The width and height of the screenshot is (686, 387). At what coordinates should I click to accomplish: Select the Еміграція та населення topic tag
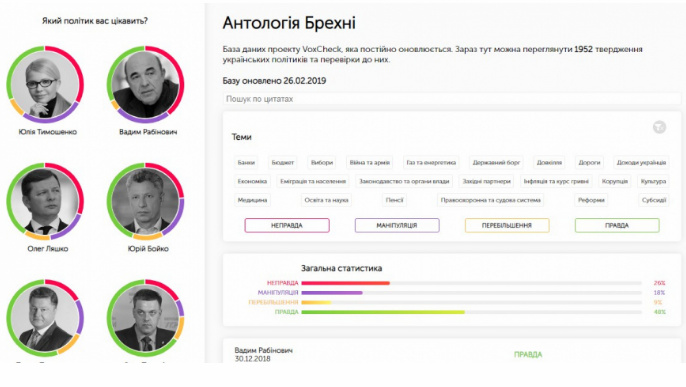(x=313, y=181)
